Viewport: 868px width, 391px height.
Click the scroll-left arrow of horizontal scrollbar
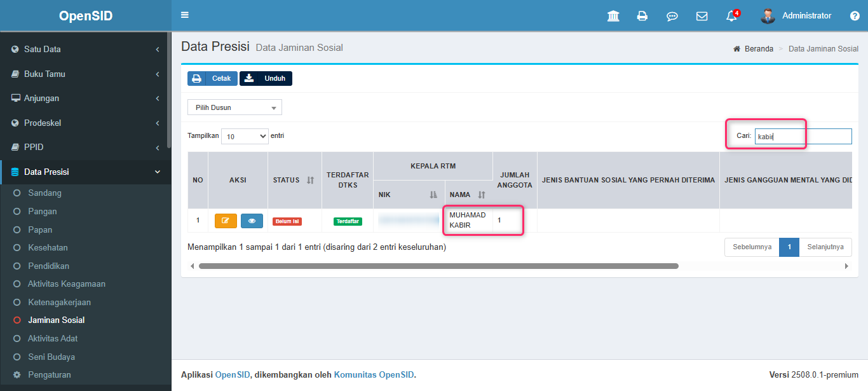tap(191, 266)
